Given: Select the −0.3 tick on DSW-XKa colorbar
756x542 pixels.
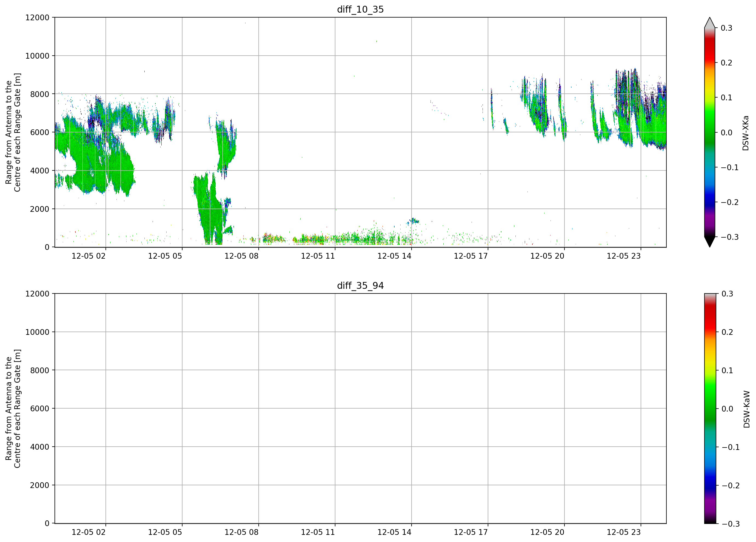Looking at the screenshot, I should coord(730,237).
